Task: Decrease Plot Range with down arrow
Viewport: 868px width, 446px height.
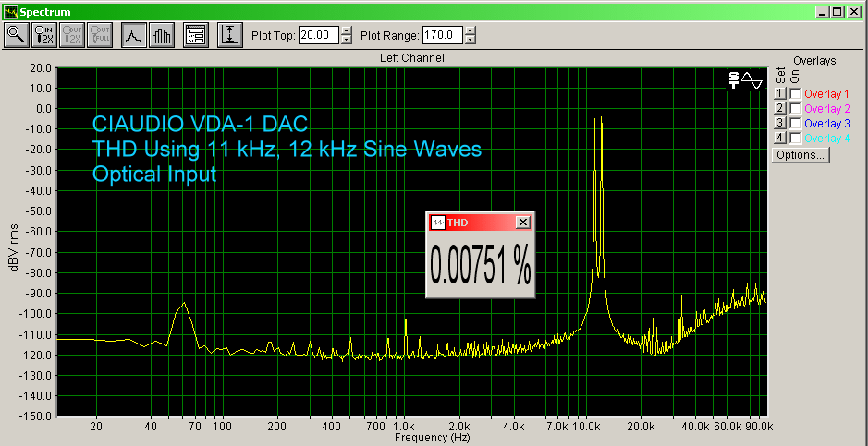Action: 471,41
